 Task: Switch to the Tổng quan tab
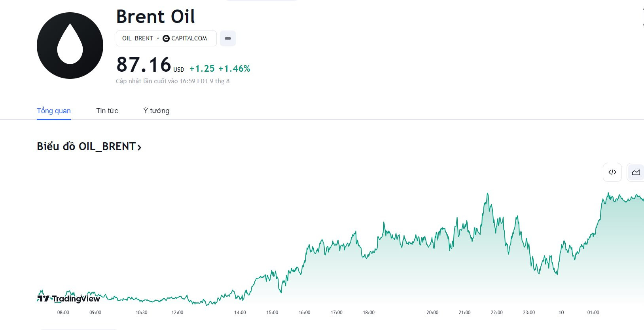54,111
